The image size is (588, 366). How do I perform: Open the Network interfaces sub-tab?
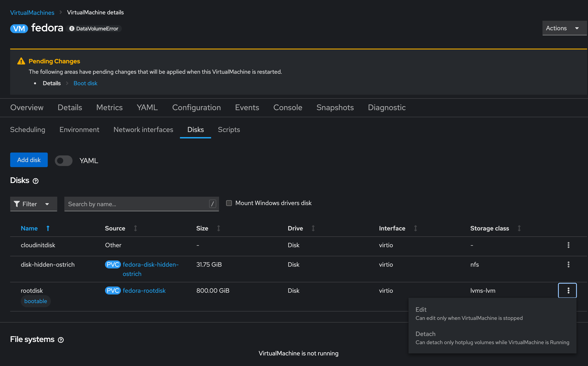coord(143,130)
